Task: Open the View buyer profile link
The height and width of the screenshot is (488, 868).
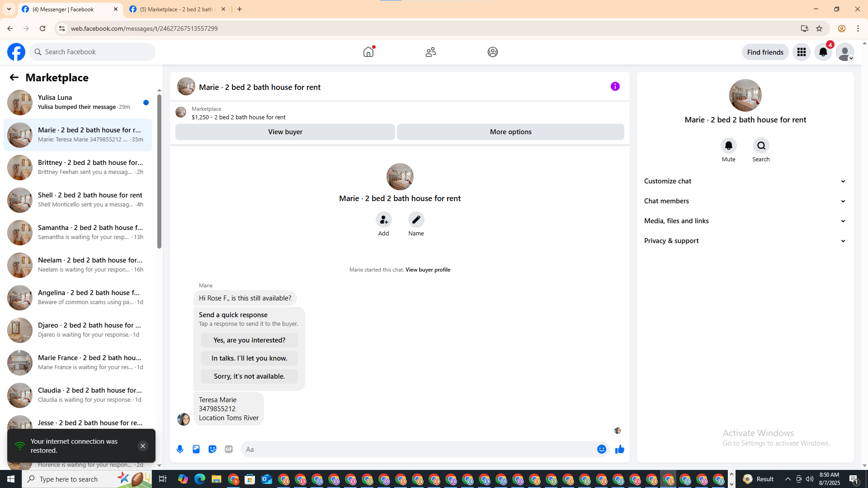Action: pos(428,270)
